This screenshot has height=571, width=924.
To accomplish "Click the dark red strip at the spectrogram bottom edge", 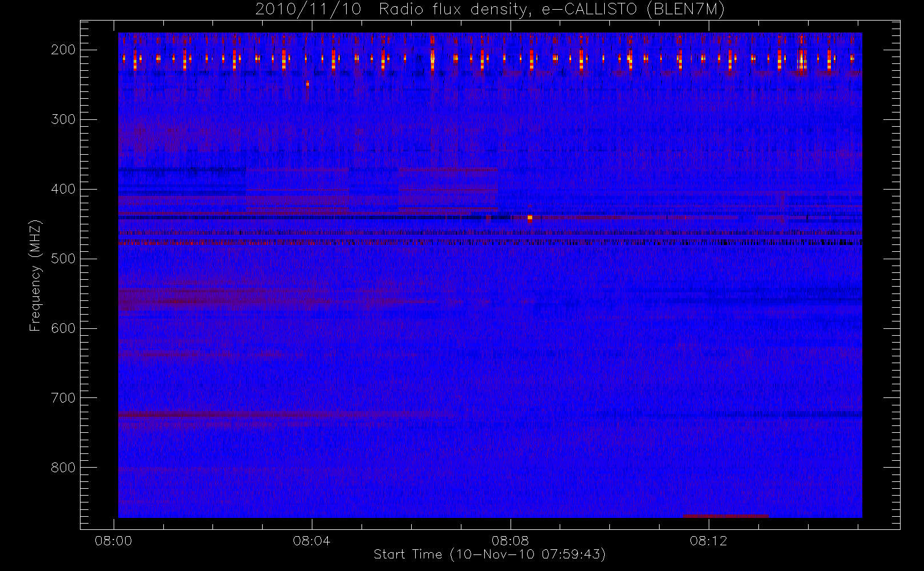I will [725, 516].
